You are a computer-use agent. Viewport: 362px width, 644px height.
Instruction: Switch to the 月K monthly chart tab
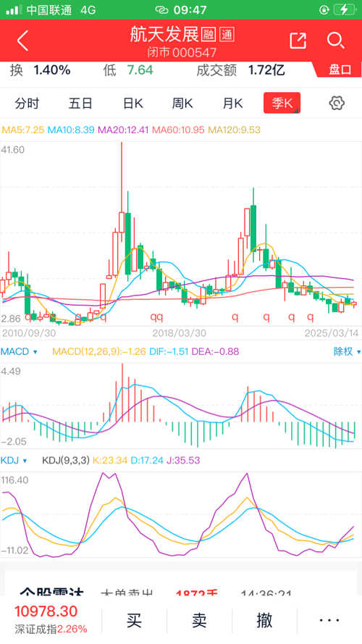click(x=232, y=104)
